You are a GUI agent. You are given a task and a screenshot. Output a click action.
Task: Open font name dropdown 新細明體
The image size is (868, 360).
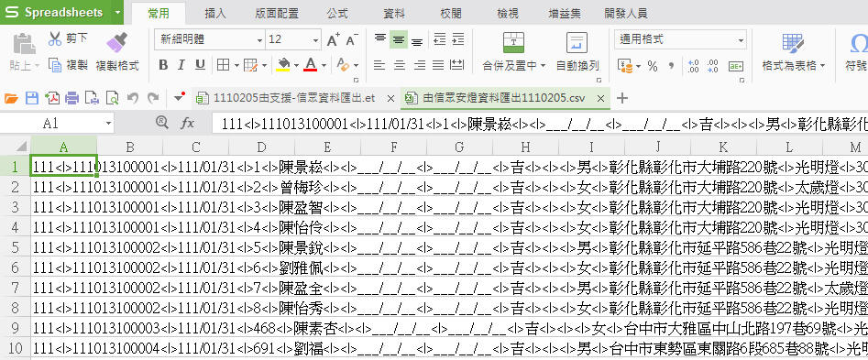259,39
